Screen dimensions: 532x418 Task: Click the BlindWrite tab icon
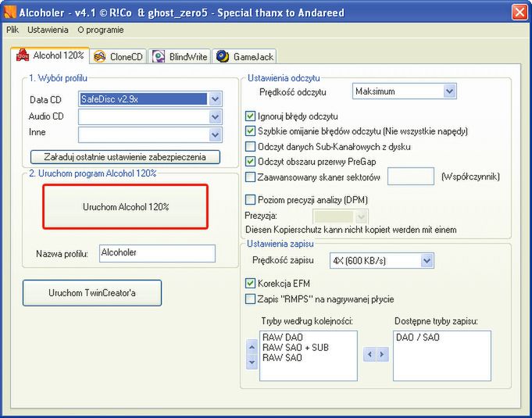(x=159, y=56)
